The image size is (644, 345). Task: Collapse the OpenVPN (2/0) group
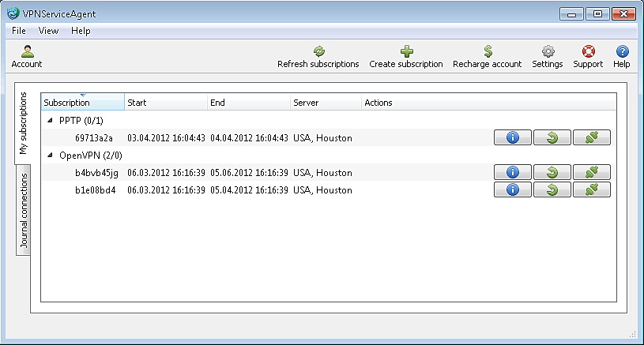click(51, 155)
